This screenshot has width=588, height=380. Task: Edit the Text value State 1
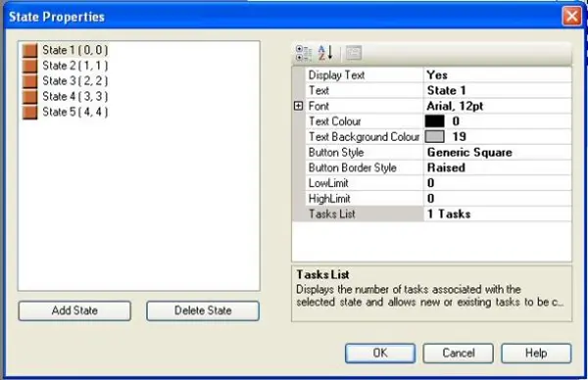pos(498,90)
